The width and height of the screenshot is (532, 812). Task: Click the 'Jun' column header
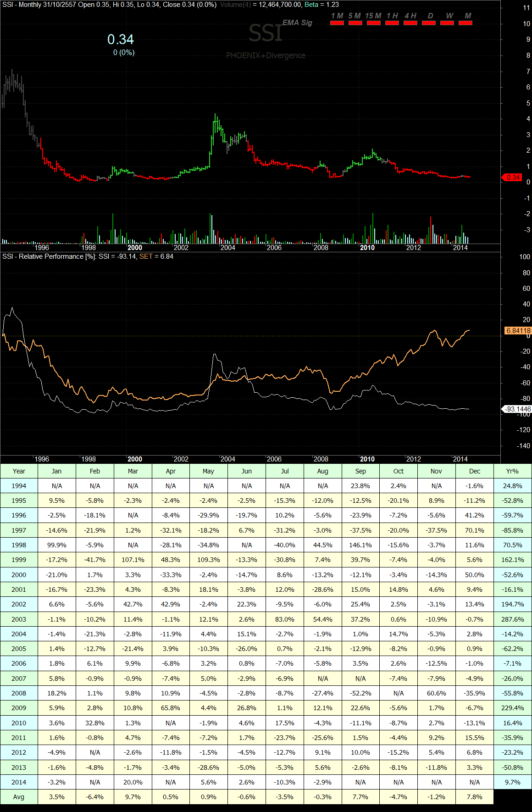tap(247, 471)
